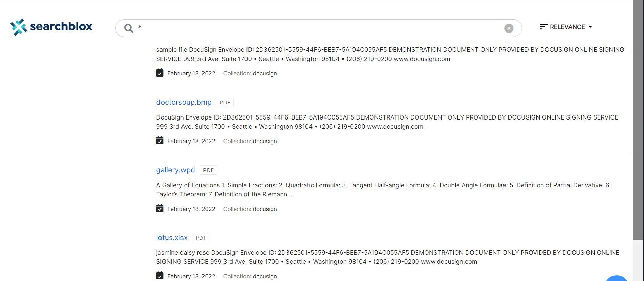Click the magnifier search icon

click(129, 28)
